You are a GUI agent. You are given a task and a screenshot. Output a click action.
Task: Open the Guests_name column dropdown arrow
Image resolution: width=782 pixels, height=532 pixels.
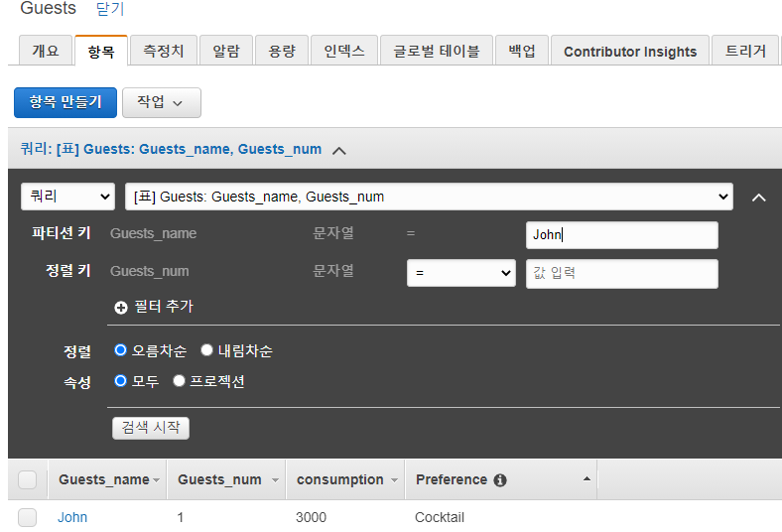(x=156, y=480)
